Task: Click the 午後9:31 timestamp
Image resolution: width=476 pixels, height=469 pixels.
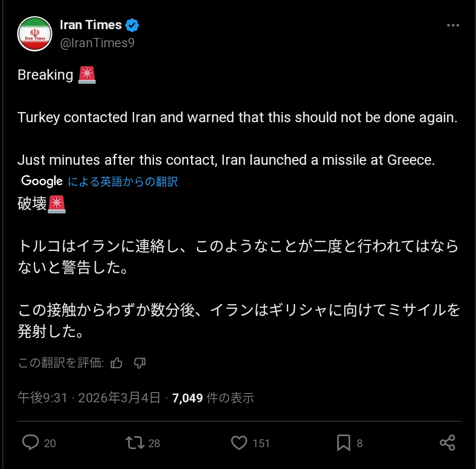Action: (43, 398)
